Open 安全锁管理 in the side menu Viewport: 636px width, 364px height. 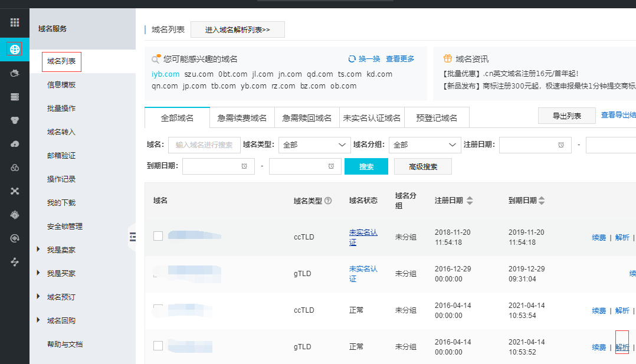pyautogui.click(x=65, y=226)
